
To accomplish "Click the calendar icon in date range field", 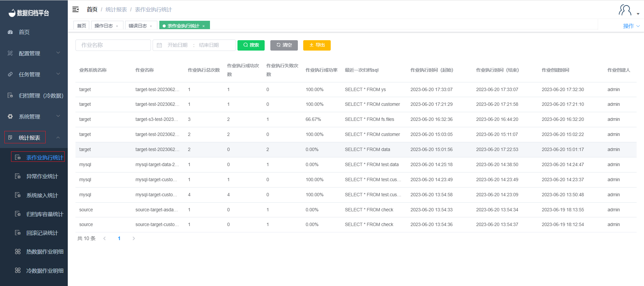I will point(159,45).
